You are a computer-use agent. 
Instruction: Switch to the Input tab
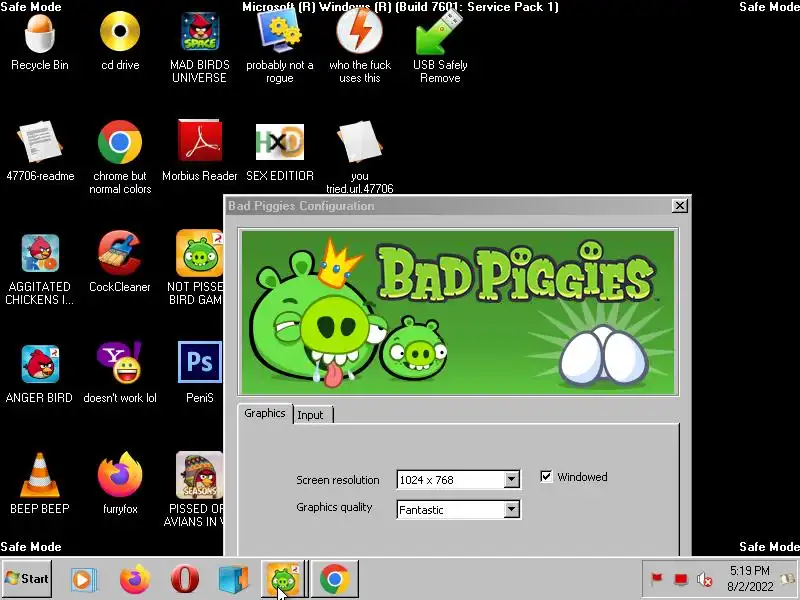click(313, 415)
